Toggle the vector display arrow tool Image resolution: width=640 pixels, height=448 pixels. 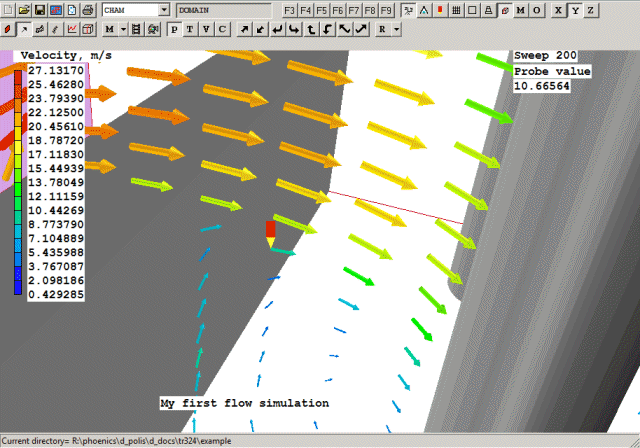[x=24, y=29]
